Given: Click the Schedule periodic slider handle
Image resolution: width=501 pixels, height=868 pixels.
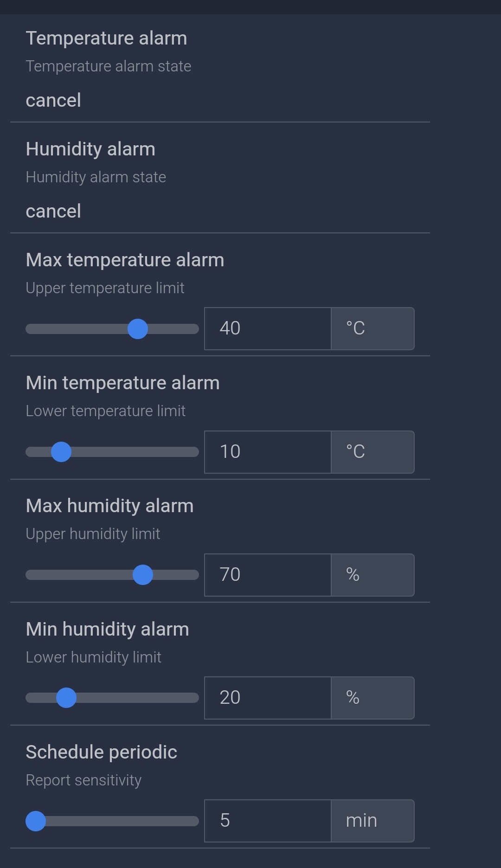Looking at the screenshot, I should tap(36, 821).
